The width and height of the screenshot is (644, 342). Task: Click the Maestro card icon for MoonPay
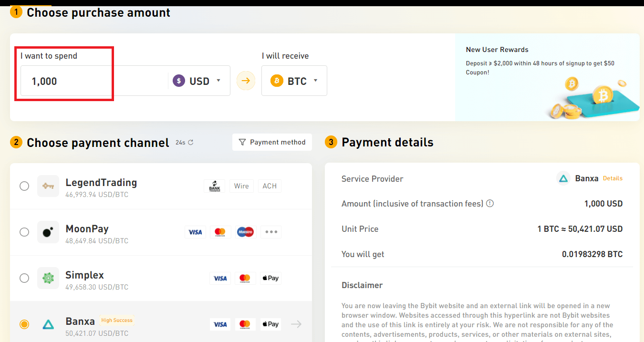point(245,232)
